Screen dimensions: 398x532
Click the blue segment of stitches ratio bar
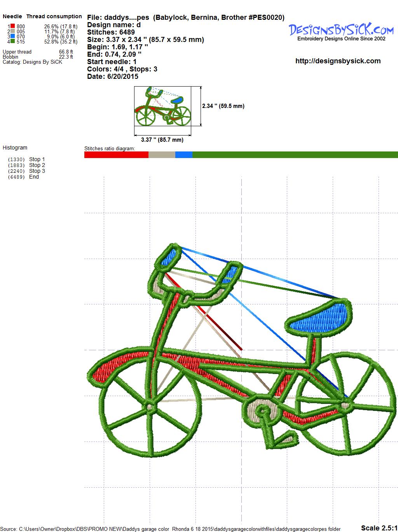183,155
